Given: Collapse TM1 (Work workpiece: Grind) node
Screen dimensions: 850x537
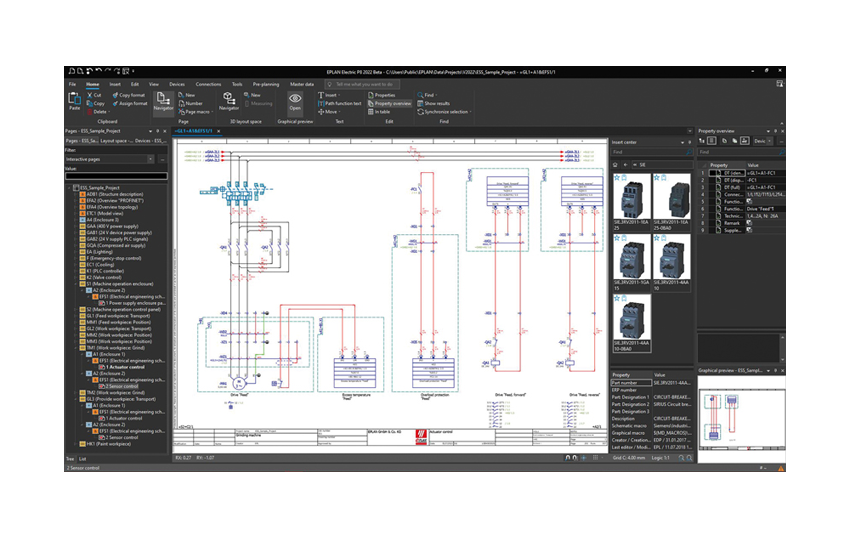Looking at the screenshot, I should coord(76,348).
